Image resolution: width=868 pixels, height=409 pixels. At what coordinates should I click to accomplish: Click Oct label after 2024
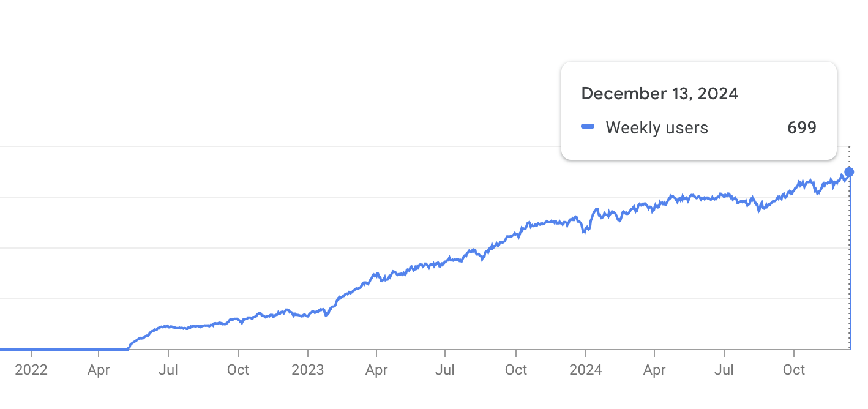(x=794, y=370)
